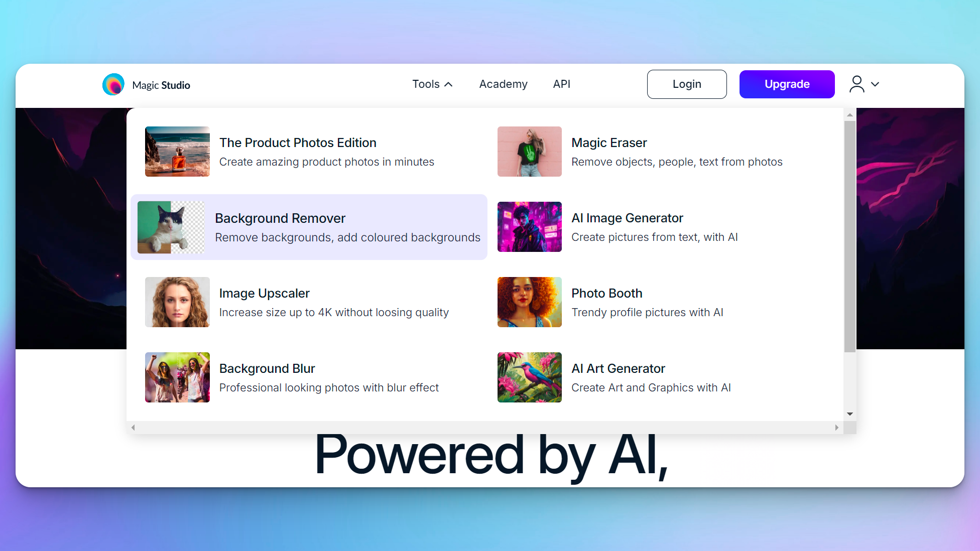
Task: Click 'Create Art and Graphics with AI' text
Action: pos(651,387)
